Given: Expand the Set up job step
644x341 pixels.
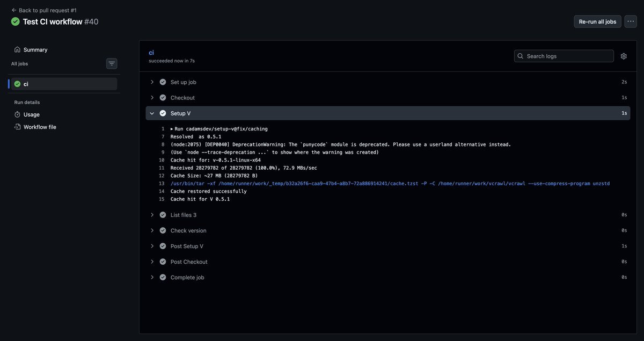Looking at the screenshot, I should pos(388,82).
